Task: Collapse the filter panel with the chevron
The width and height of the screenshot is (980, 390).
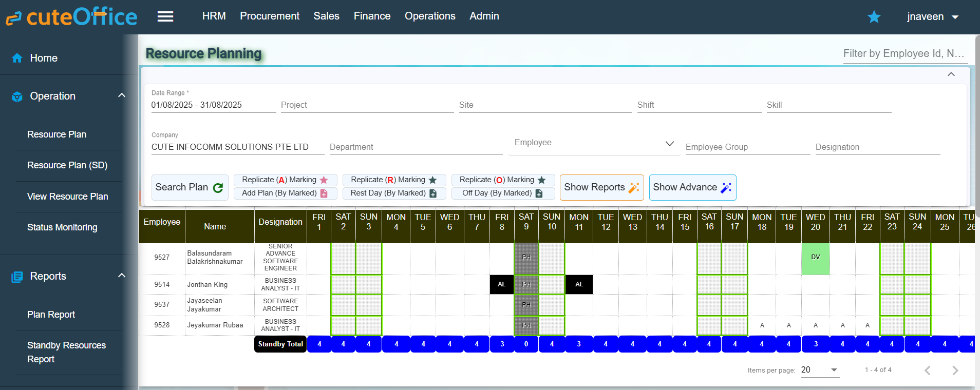Action: click(951, 74)
